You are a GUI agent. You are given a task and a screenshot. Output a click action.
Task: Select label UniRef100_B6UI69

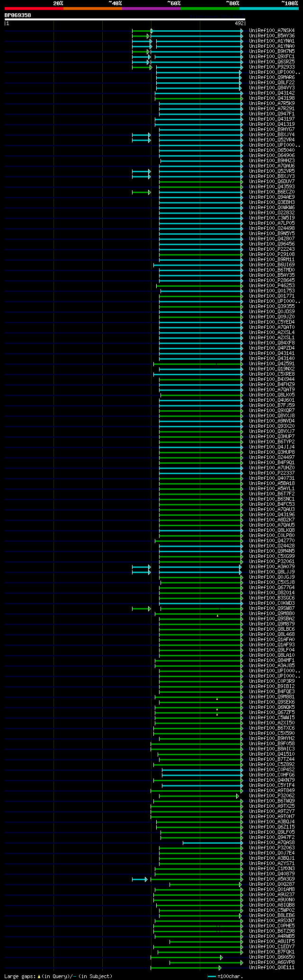pos(272,265)
